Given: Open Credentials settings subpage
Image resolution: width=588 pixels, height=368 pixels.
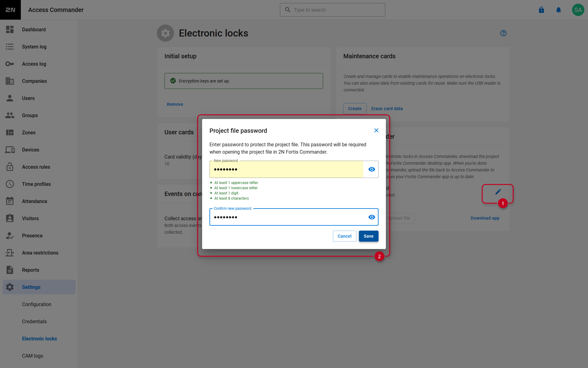Looking at the screenshot, I should coord(34,322).
